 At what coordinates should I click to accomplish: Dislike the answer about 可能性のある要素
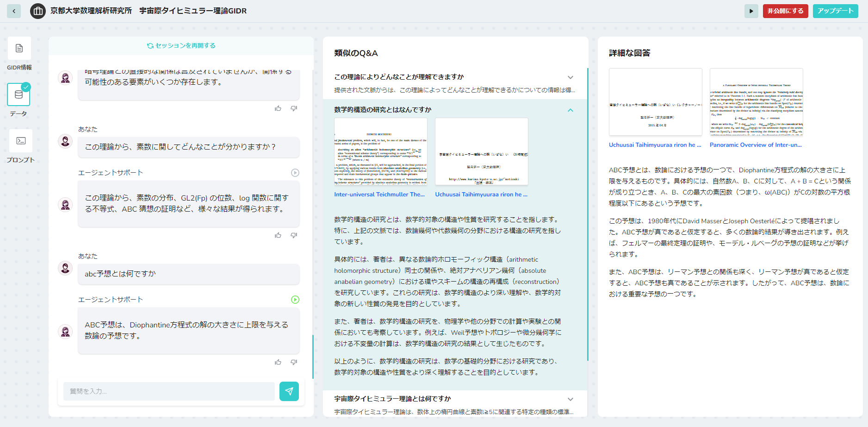click(x=294, y=108)
